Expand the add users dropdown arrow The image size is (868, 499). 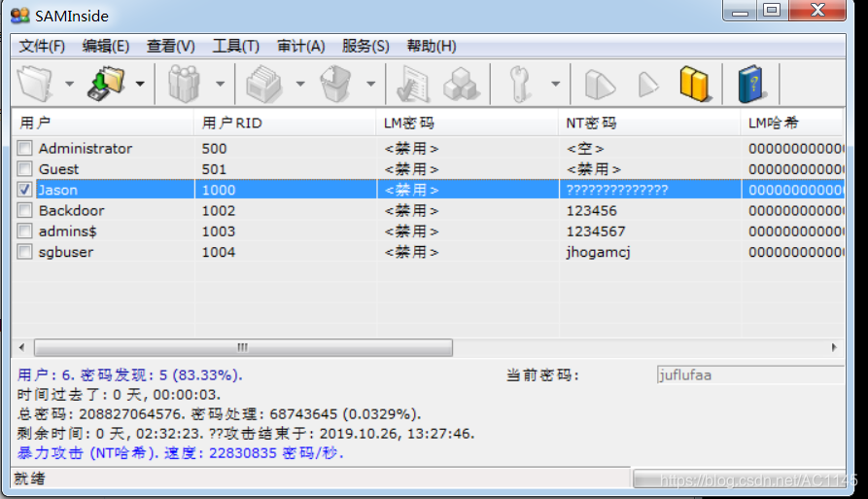[x=221, y=85]
